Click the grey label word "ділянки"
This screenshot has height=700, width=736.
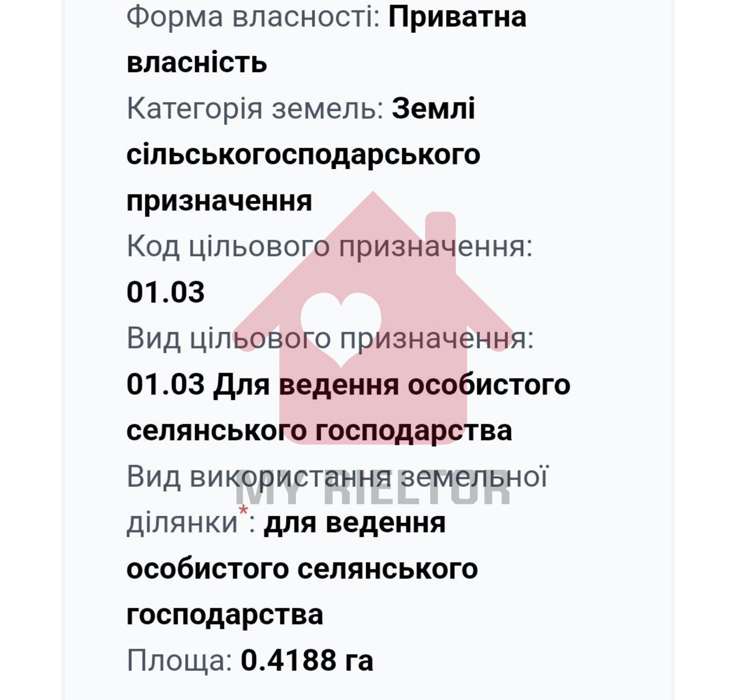tap(182, 523)
